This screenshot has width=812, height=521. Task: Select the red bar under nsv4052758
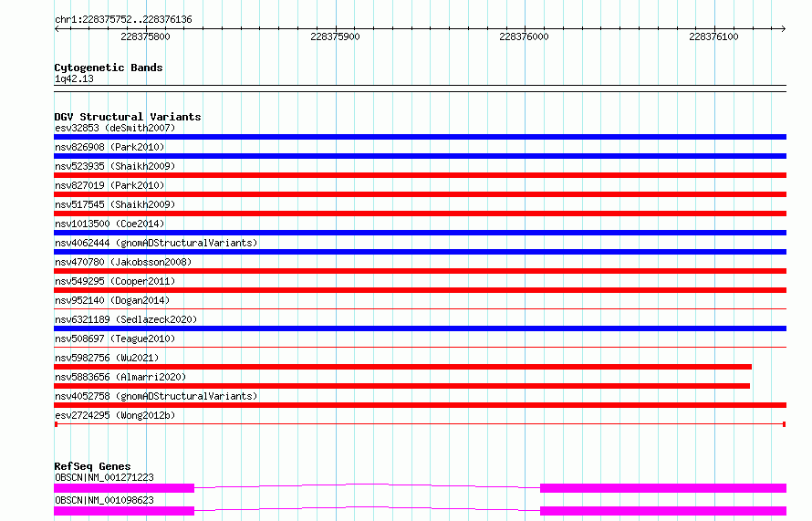[420, 405]
